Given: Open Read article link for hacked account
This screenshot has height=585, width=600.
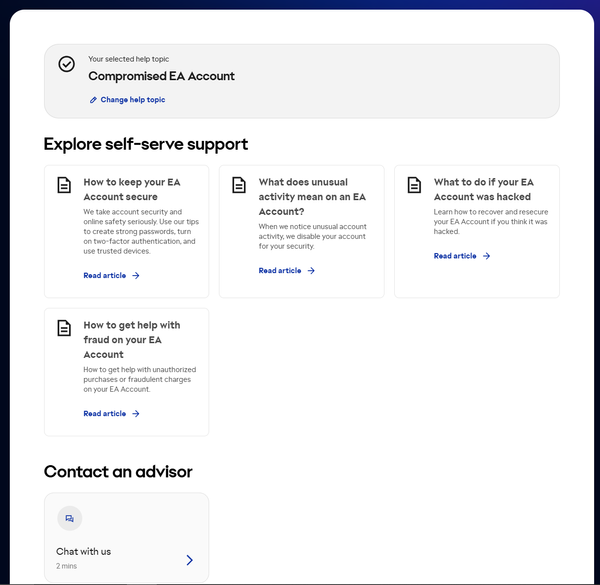Looking at the screenshot, I should [x=455, y=256].
